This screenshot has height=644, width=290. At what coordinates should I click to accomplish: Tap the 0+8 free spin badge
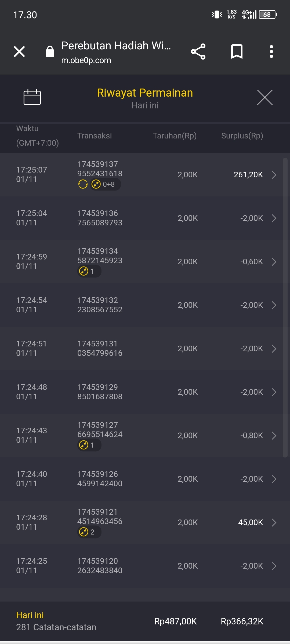pos(105,184)
